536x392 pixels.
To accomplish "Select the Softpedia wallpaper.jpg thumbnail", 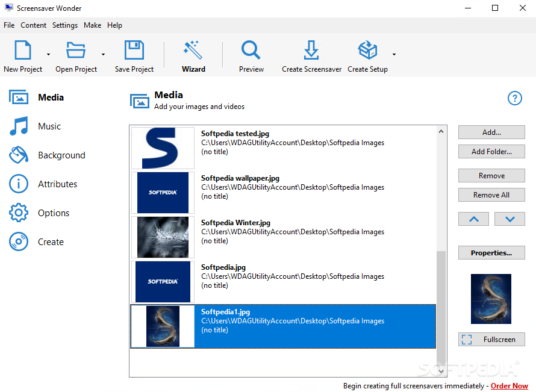I will click(163, 193).
